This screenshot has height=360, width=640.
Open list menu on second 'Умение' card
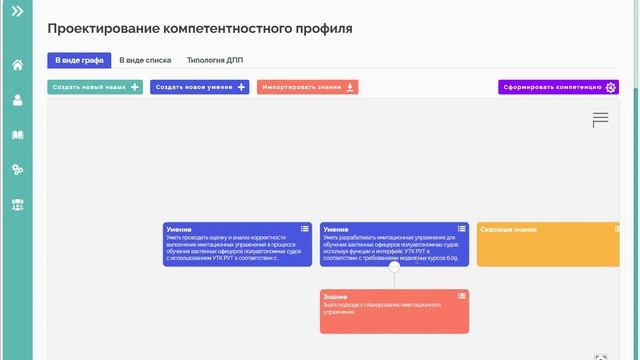(x=462, y=229)
